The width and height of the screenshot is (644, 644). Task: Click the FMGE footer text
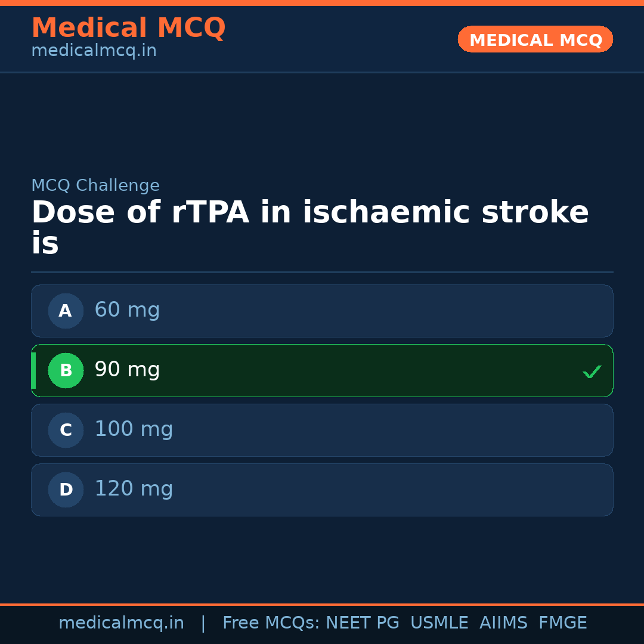(x=563, y=623)
